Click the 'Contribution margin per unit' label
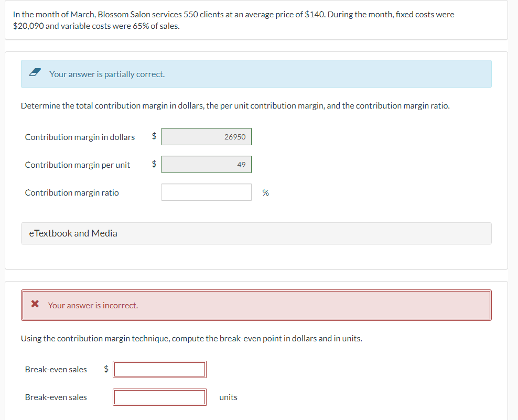This screenshot has width=518, height=420. tap(78, 165)
